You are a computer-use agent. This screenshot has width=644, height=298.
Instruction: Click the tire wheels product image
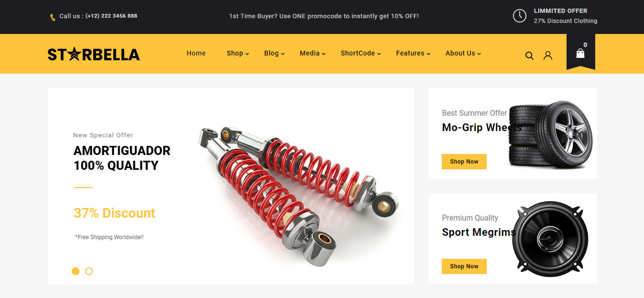551,133
